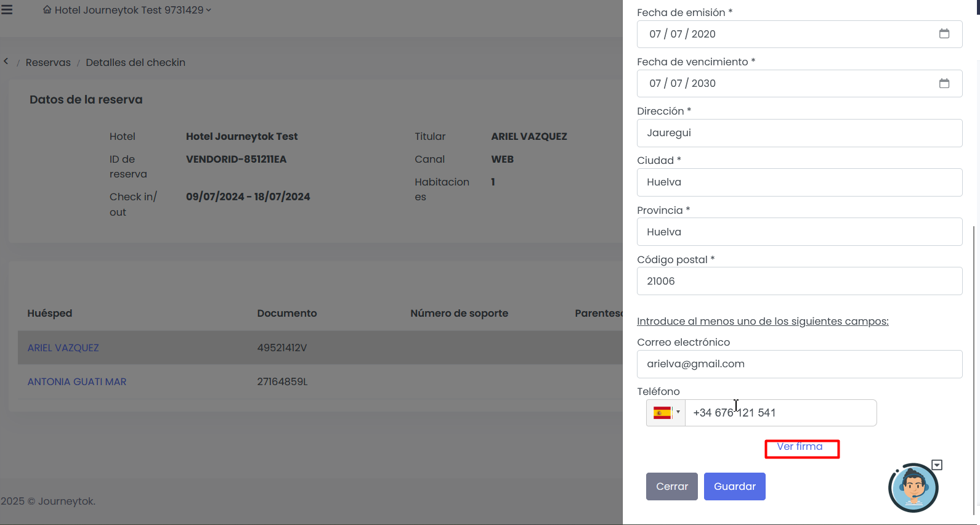Click the Dirección input field

[x=799, y=133]
